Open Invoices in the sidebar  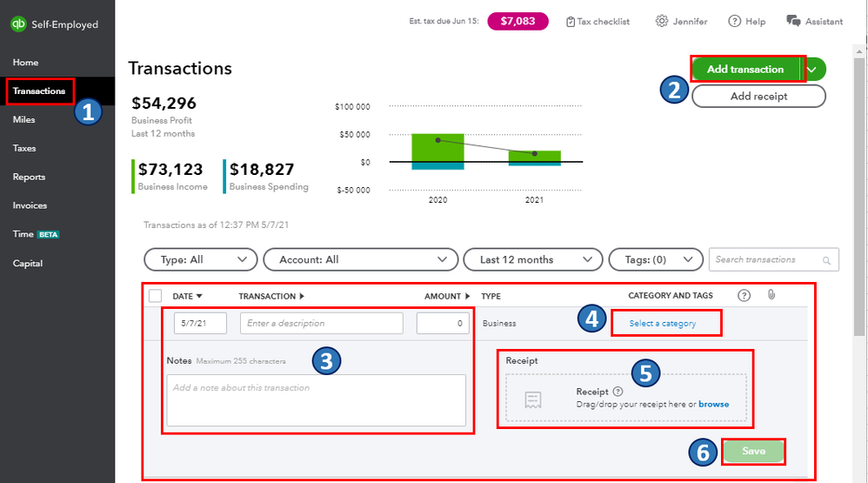[30, 205]
